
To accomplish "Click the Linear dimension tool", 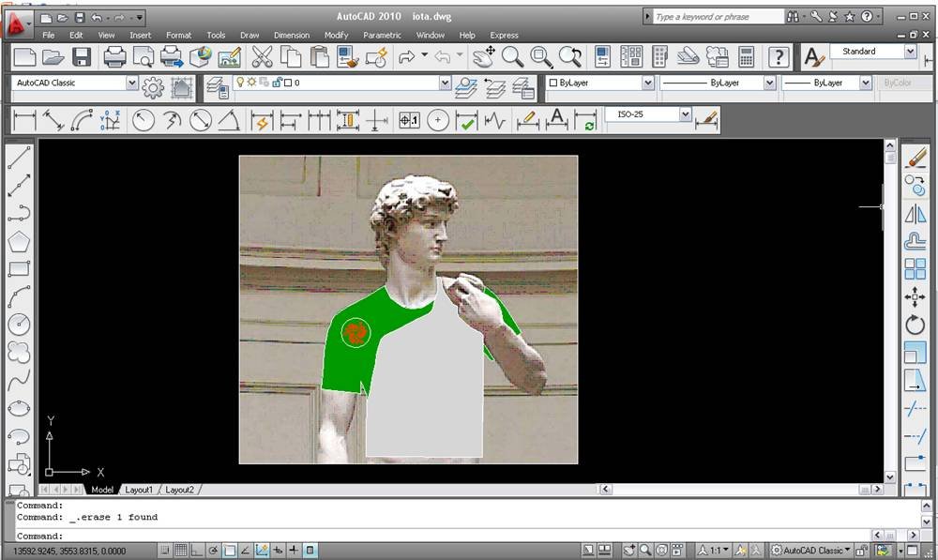I will [24, 120].
